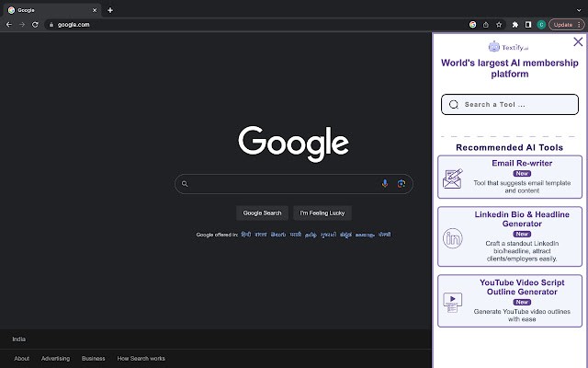
Task: Click New badge under Linkedin Generator
Action: (522, 234)
